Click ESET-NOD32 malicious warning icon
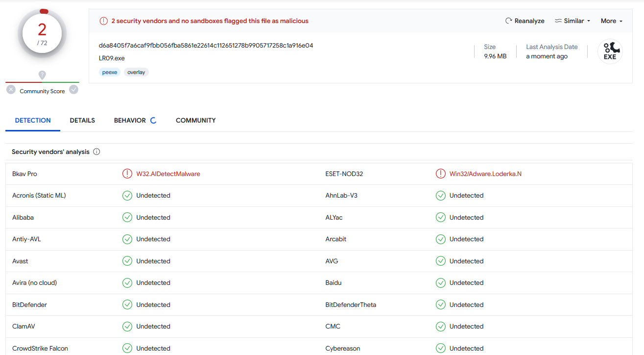The width and height of the screenshot is (644, 355). tap(441, 174)
